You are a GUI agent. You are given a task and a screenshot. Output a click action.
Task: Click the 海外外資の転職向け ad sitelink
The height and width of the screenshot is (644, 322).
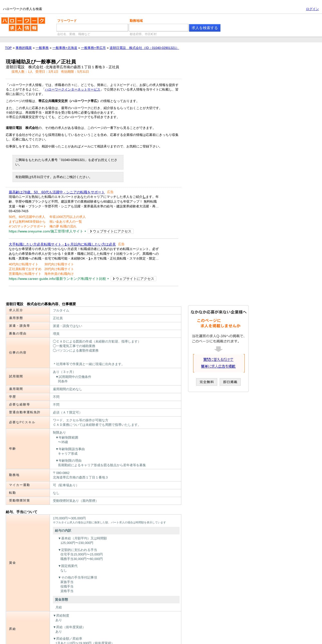pyautogui.click(x=59, y=274)
